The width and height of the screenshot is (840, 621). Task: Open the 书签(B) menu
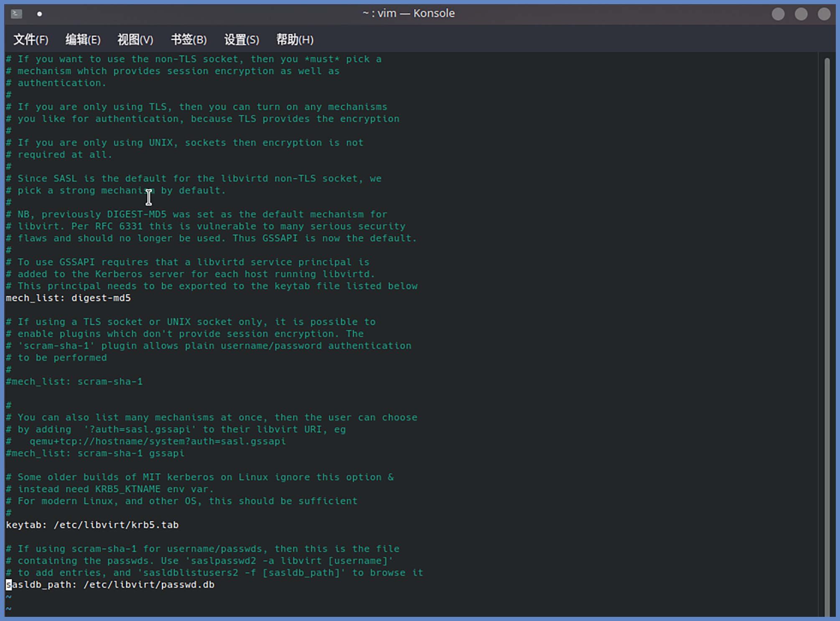[x=188, y=40]
